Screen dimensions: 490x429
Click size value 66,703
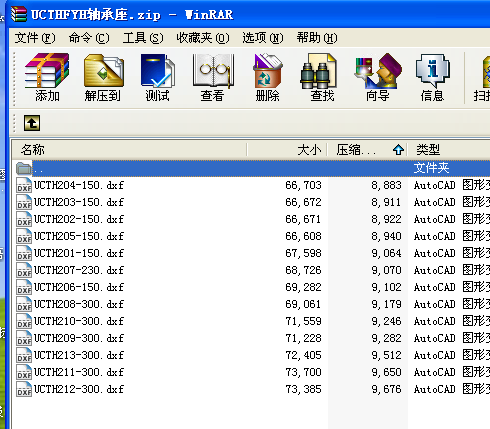click(x=303, y=185)
